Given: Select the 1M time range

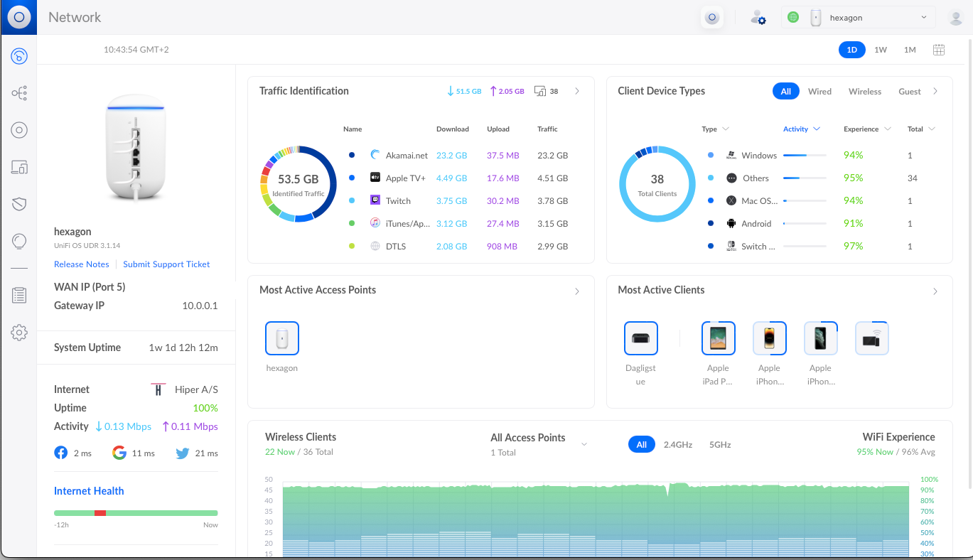Looking at the screenshot, I should click(910, 50).
